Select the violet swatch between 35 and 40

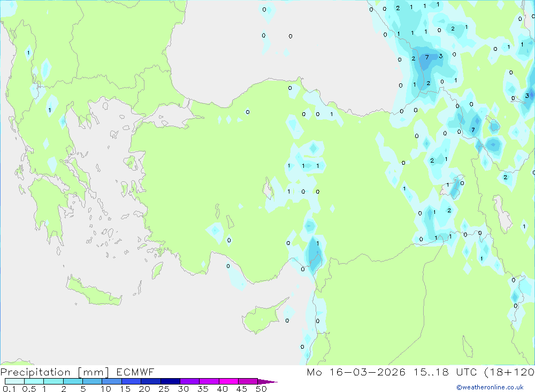point(209,381)
